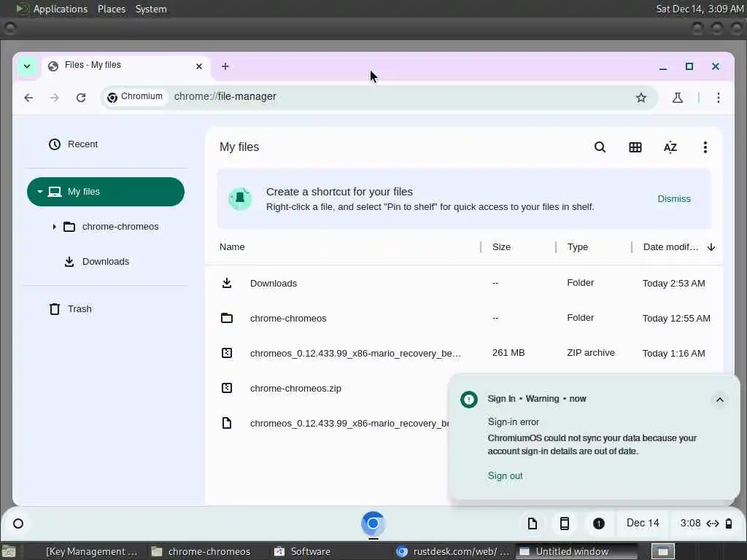
Task: Open Trash in the sidebar
Action: click(71, 309)
